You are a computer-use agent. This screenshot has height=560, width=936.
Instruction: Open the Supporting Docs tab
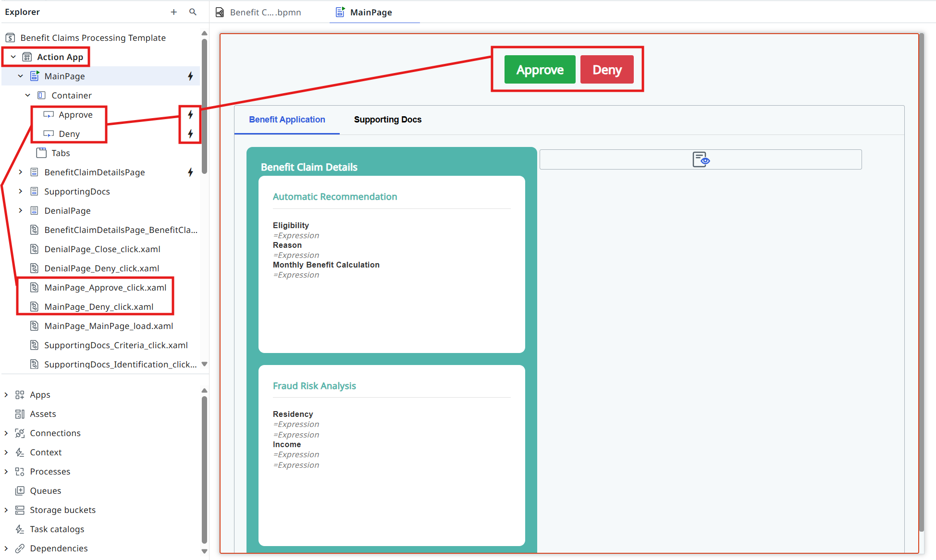(x=388, y=120)
